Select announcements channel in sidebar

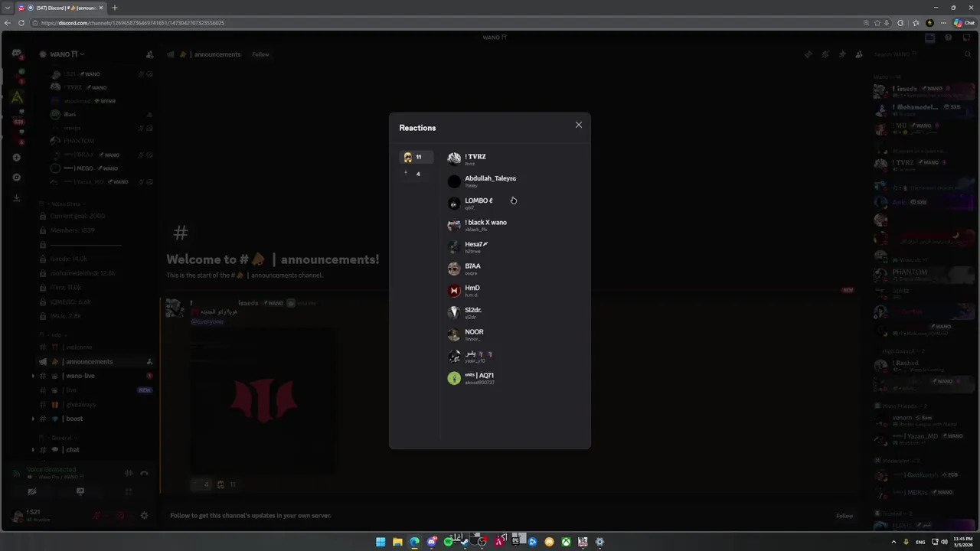pos(96,361)
